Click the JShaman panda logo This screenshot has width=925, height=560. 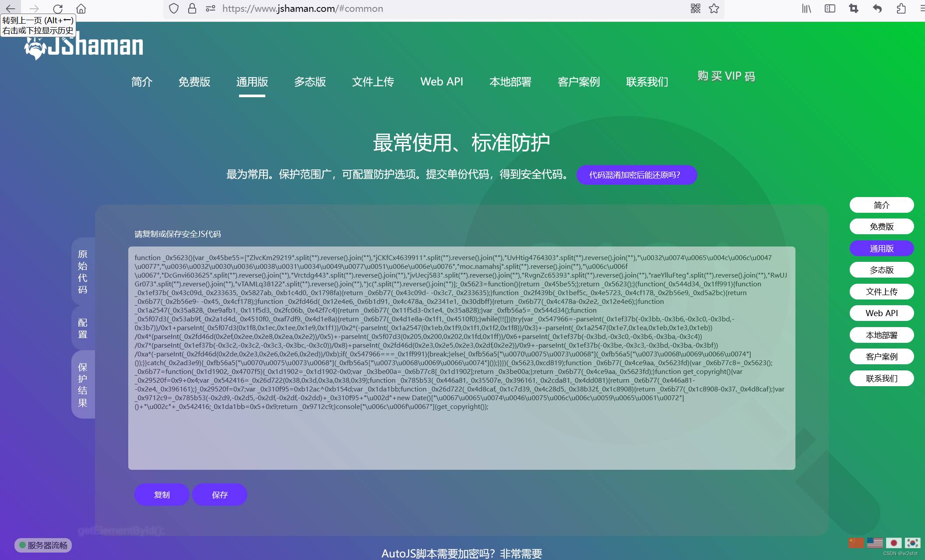(36, 47)
